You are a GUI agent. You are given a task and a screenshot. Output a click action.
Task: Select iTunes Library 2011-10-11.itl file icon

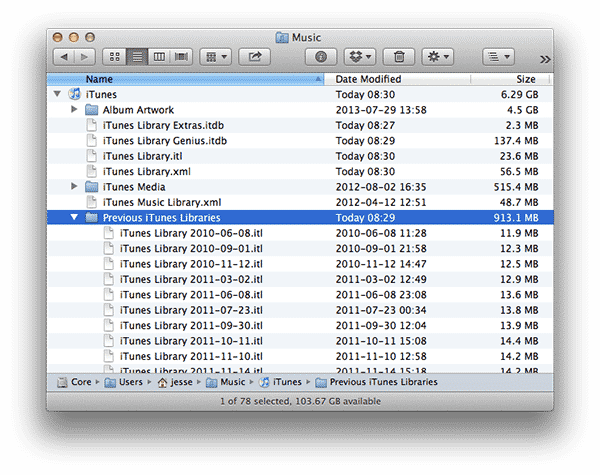point(109,341)
